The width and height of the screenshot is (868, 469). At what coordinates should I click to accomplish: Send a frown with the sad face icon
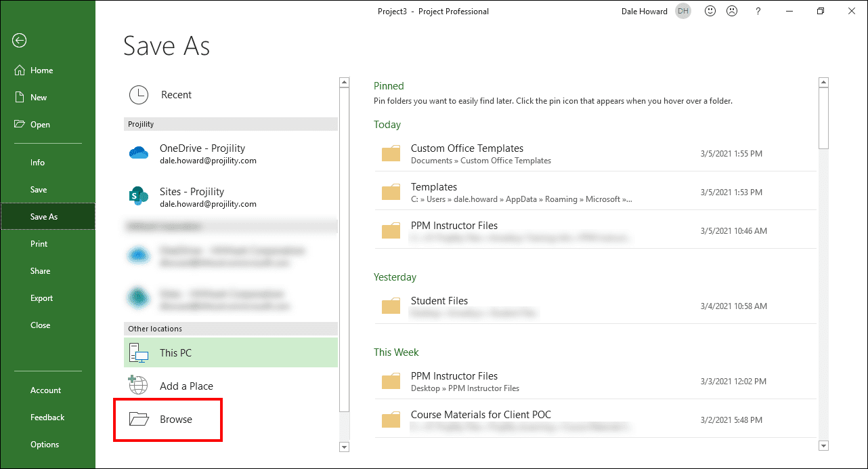click(732, 12)
